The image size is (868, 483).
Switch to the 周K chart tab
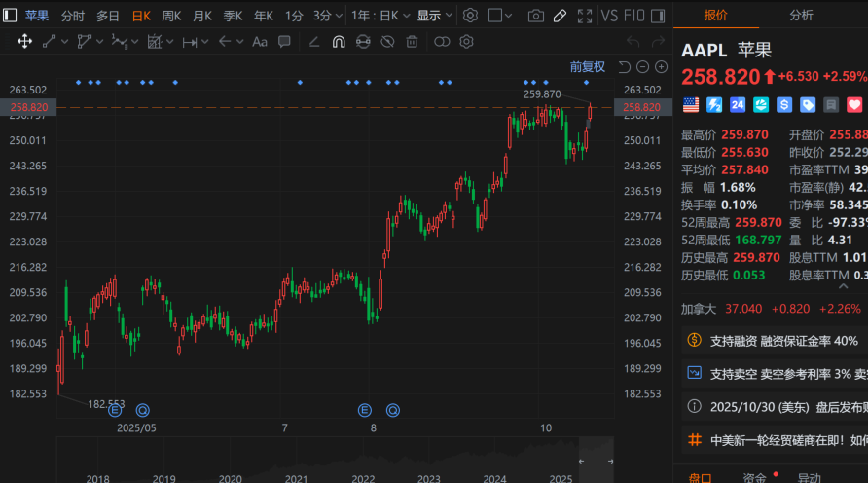click(171, 16)
